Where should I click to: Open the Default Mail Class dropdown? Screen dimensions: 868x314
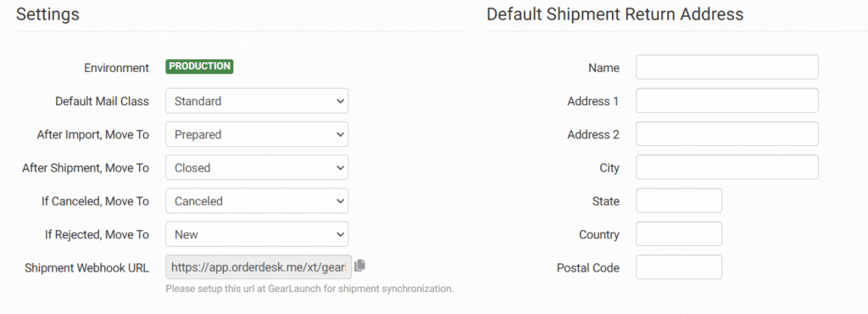(257, 101)
